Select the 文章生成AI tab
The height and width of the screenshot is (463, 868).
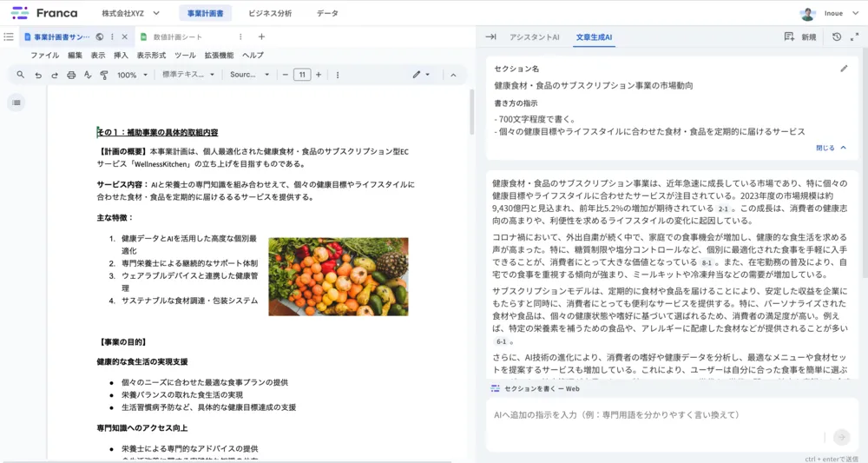tap(594, 37)
